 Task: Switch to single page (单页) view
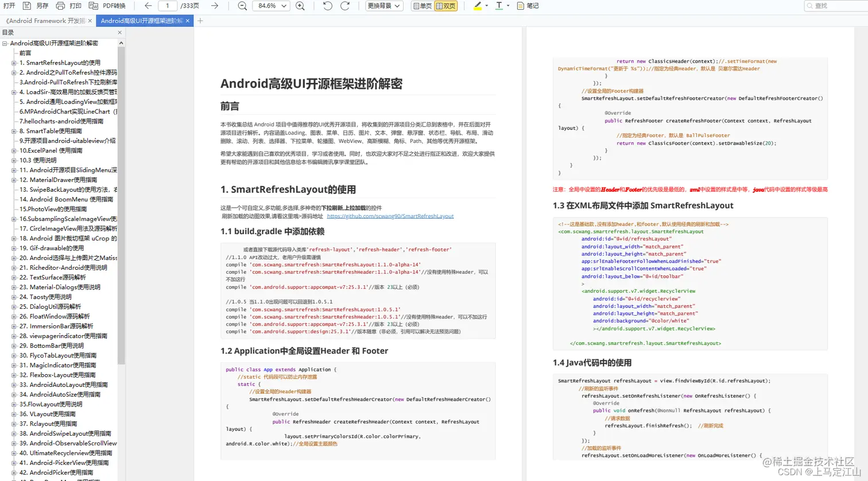click(422, 6)
